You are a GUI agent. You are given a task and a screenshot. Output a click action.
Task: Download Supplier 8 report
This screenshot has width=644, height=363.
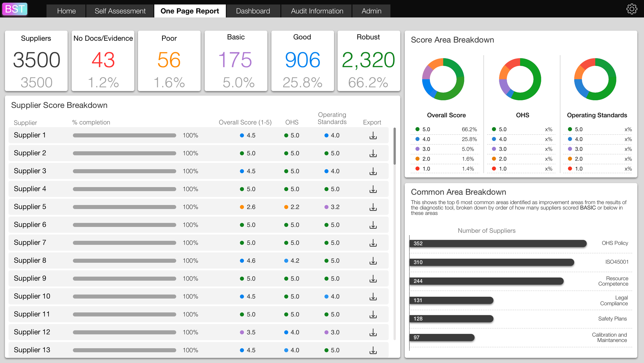373,261
